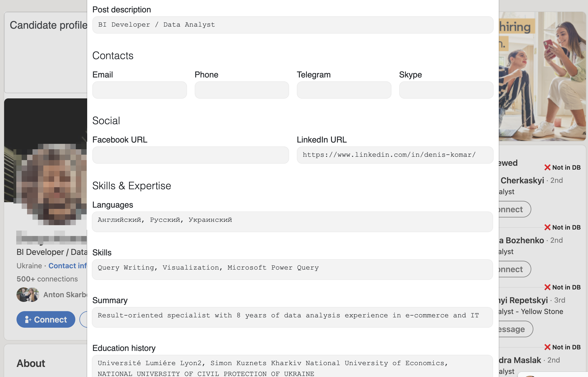Click the Education history text area
Screen dimensions: 588x377
(x=292, y=366)
